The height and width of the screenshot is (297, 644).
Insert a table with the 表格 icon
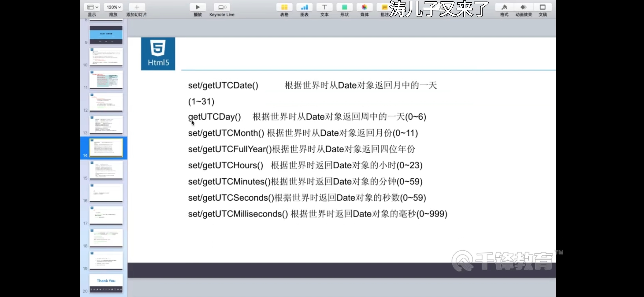[x=284, y=7]
